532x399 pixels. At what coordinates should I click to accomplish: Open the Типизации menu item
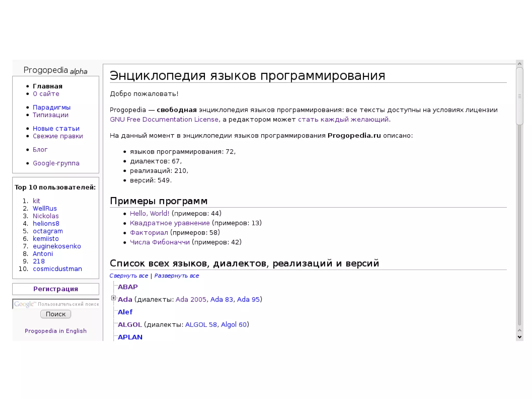point(50,115)
